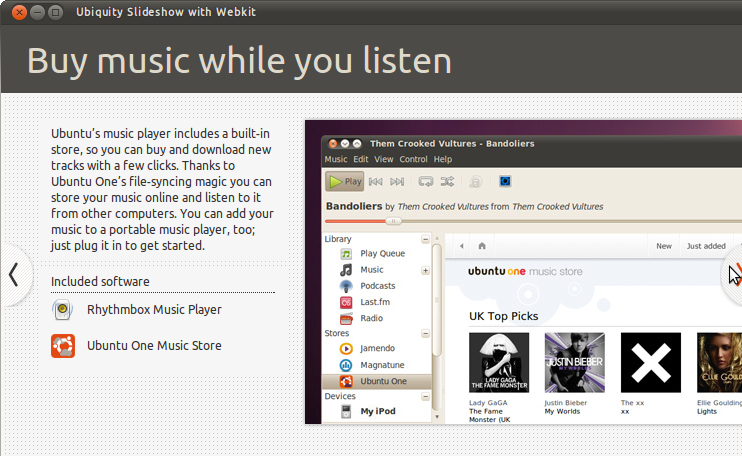Toggle the visualization button in toolbar
This screenshot has width=742, height=456.
pos(505,182)
